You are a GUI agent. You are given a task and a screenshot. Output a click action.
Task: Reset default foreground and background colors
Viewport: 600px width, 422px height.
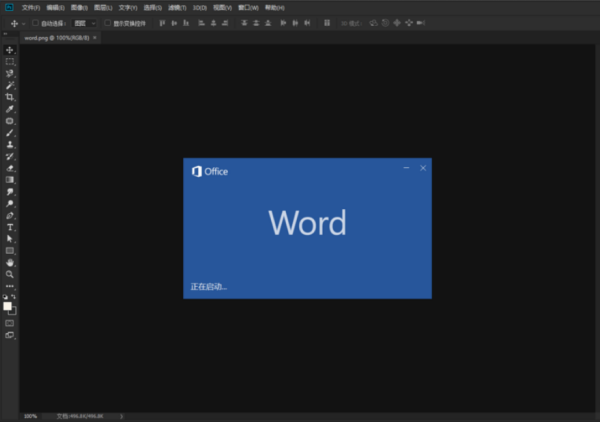tap(5, 297)
